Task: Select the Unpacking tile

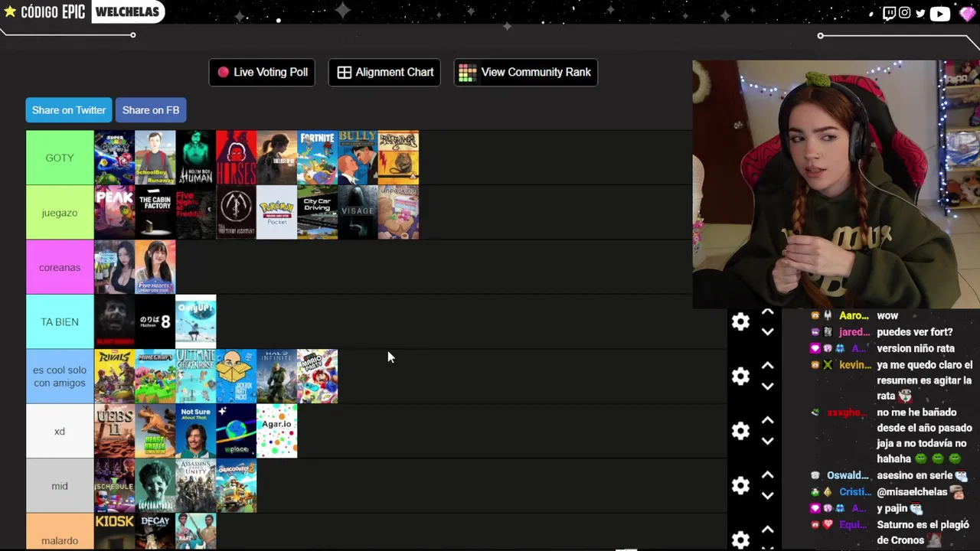Action: [398, 213]
